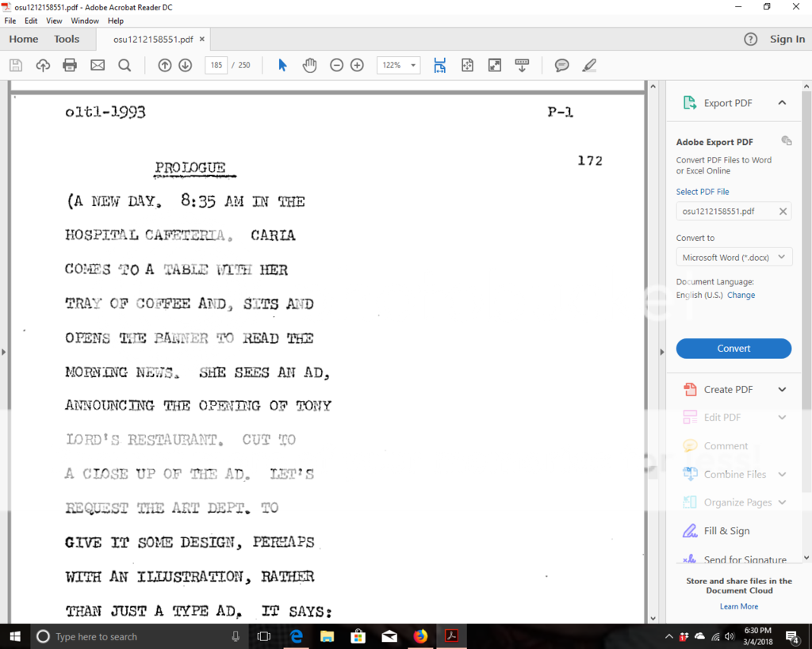This screenshot has height=649, width=812.
Task: Open the View menu
Action: [53, 21]
